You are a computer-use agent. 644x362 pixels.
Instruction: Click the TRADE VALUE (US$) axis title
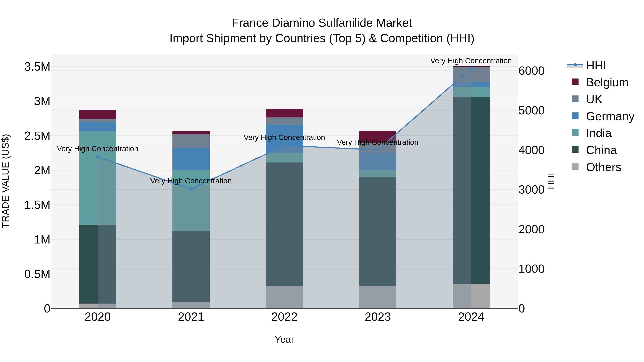6,181
